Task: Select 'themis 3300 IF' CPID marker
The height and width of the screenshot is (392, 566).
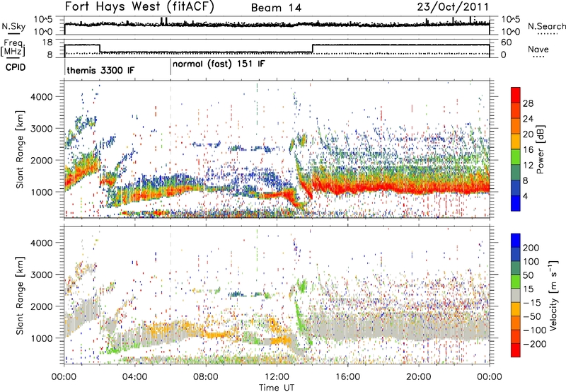Action: click(x=100, y=70)
